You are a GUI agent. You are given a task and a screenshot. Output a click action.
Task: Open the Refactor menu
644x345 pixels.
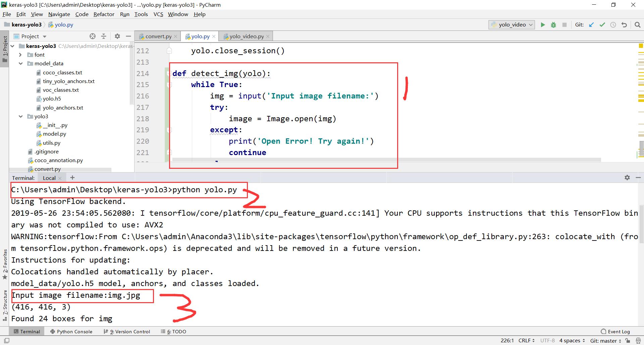104,14
